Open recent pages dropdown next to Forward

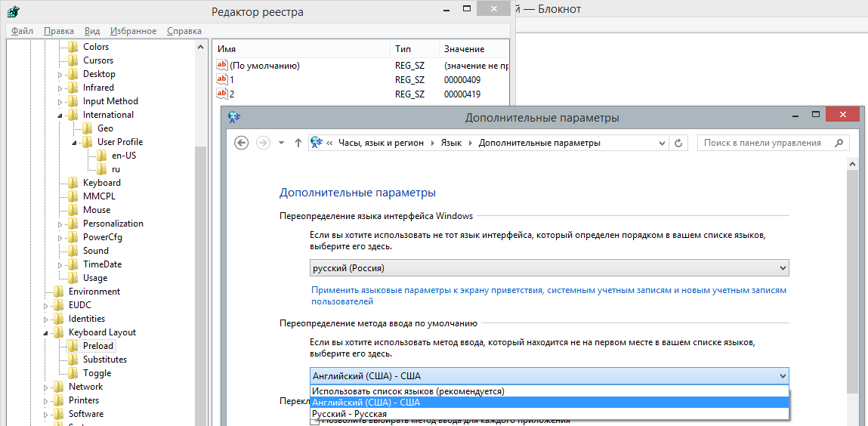click(281, 143)
